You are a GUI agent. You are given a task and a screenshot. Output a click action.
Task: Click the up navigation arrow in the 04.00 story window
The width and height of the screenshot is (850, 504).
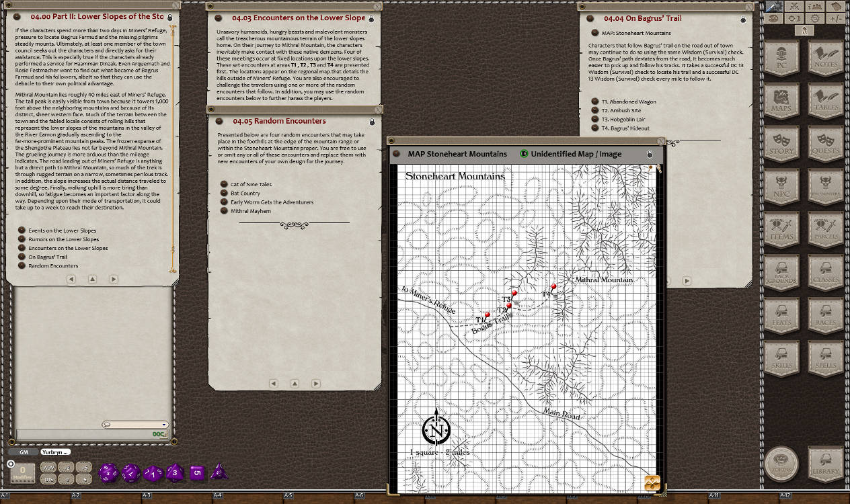92,279
